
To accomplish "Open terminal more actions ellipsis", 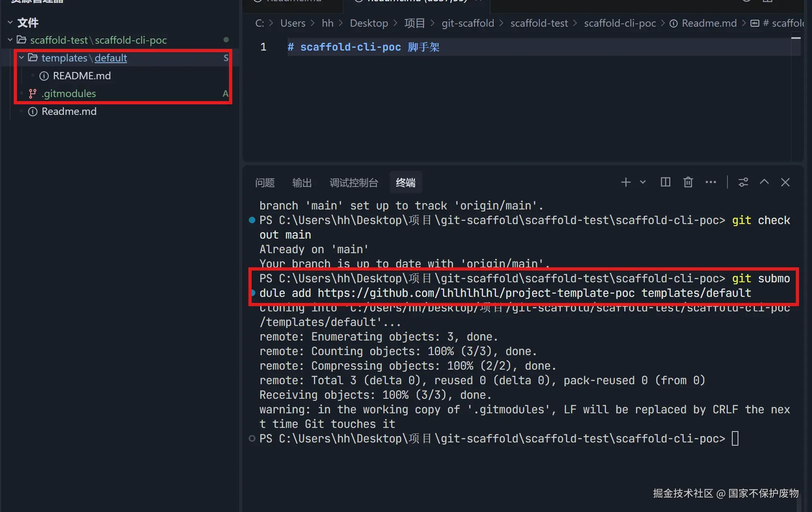I will 710,182.
